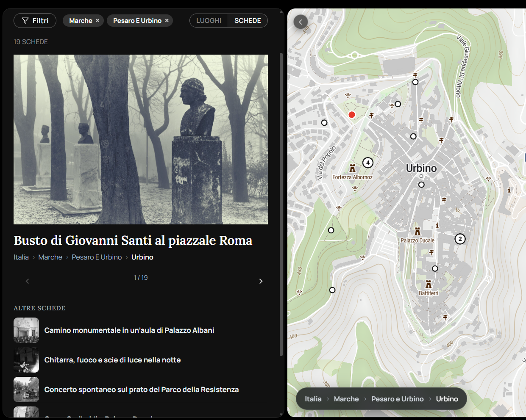Click Fortezza Albornoz castle icon

352,168
